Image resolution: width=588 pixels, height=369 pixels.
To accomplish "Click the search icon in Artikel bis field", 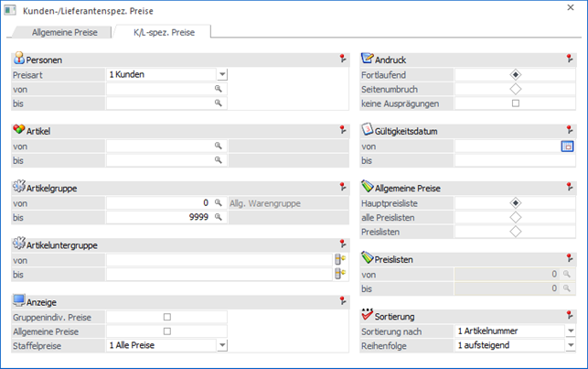I will tap(219, 160).
